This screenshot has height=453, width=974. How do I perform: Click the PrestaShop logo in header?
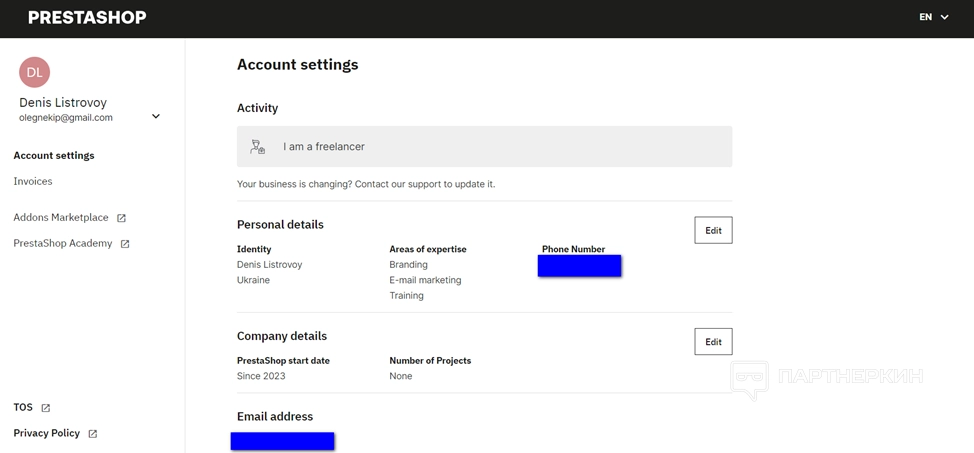(87, 17)
